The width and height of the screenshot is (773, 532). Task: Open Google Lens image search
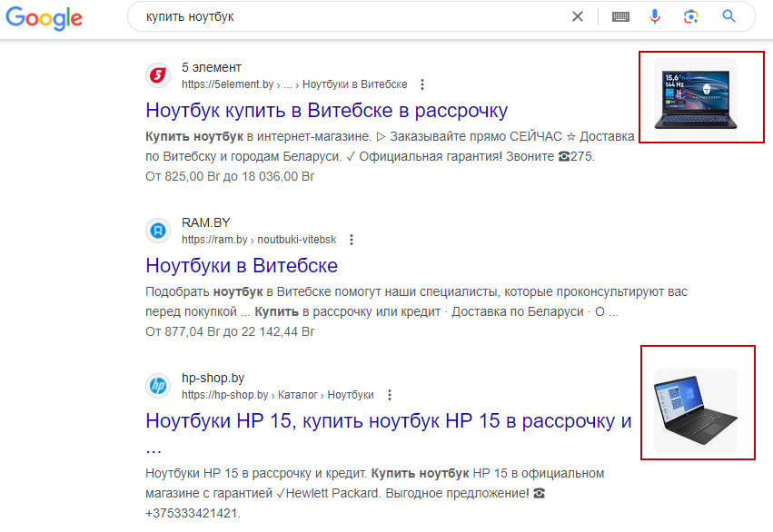[690, 16]
